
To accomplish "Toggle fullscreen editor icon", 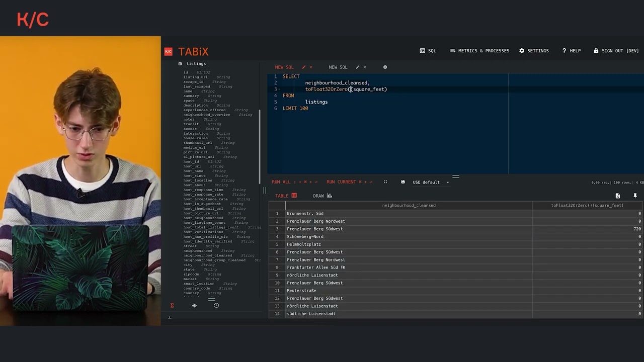I will pyautogui.click(x=385, y=182).
